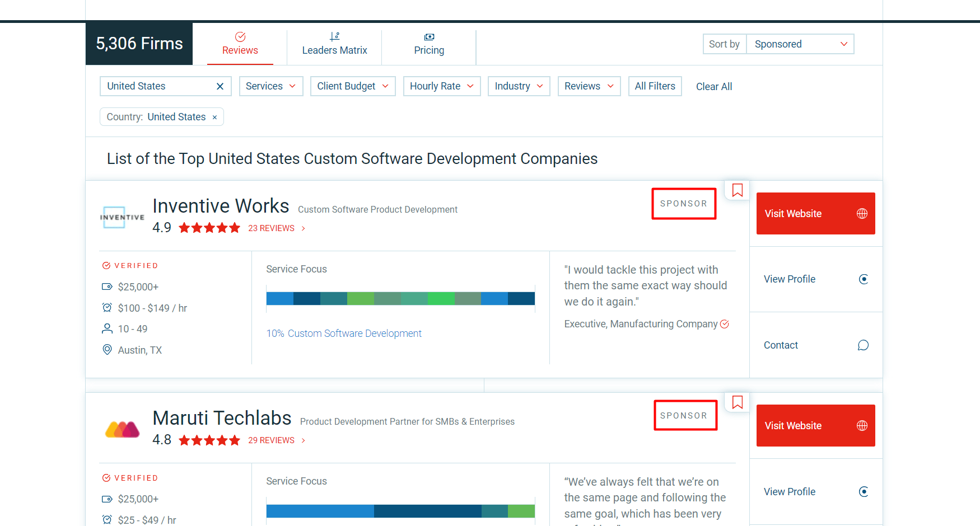Screen dimensions: 980x526
Task: Expand the Reviews filter dropdown
Action: [x=589, y=86]
